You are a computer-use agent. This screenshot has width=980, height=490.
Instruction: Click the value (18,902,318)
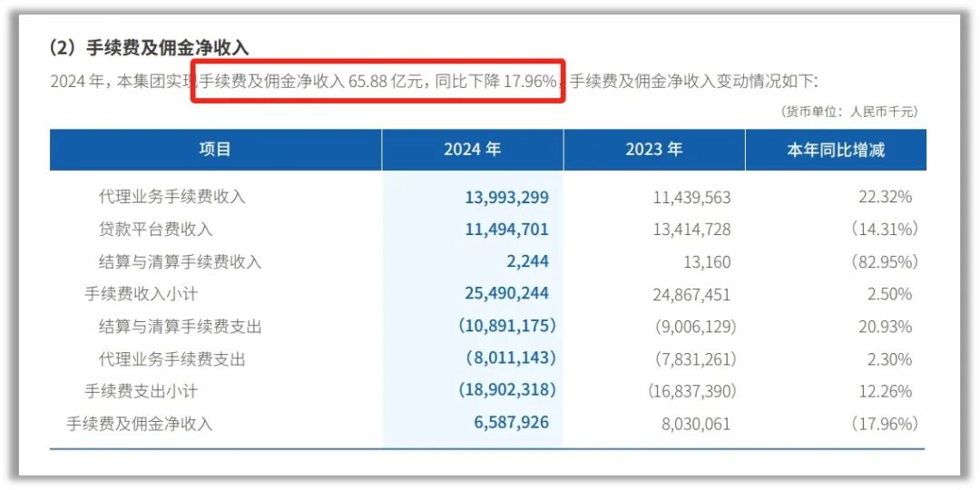point(507,391)
